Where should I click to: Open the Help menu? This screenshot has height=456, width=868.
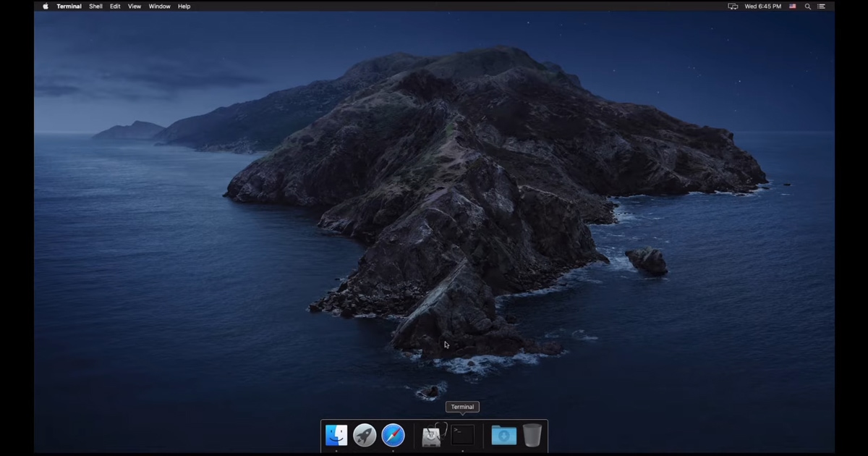(184, 7)
